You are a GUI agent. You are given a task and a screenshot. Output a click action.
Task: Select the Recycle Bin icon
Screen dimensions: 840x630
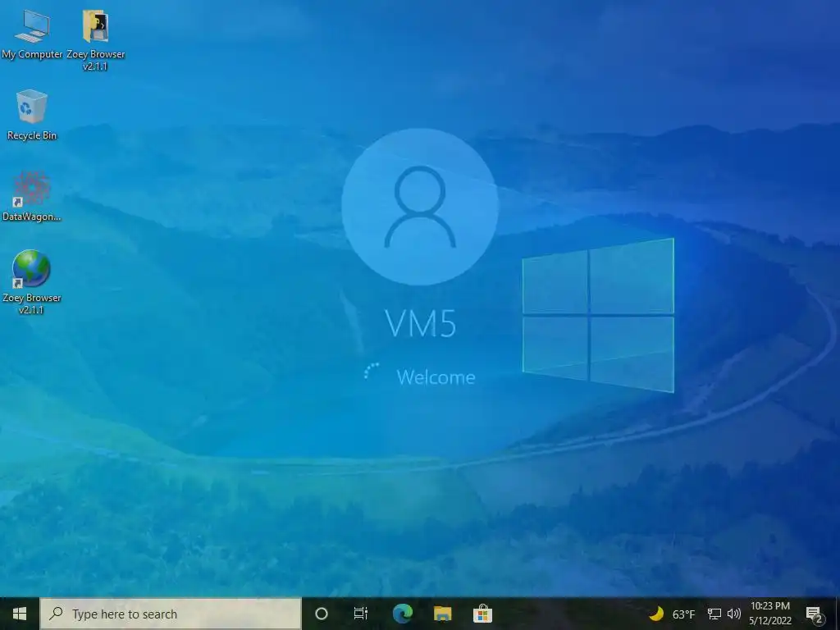[x=32, y=115]
